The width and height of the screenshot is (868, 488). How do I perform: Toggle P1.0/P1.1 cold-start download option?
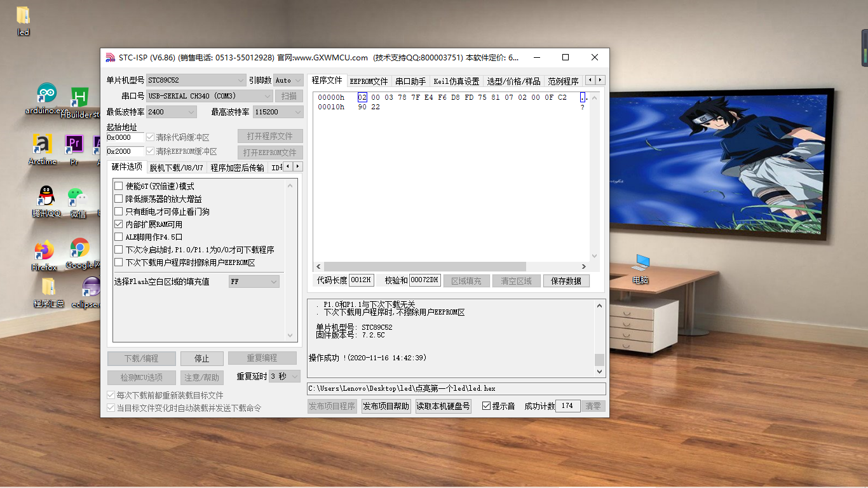tap(118, 250)
